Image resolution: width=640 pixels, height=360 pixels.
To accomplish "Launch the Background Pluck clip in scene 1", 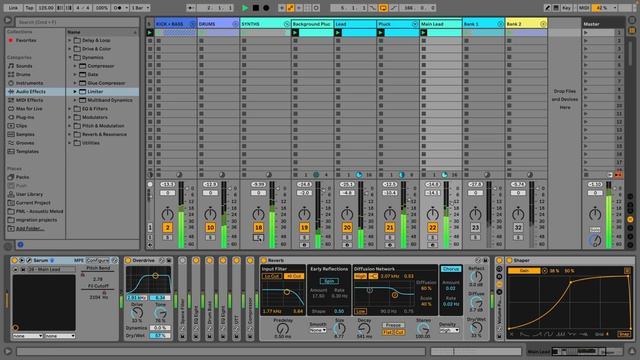I will point(295,33).
